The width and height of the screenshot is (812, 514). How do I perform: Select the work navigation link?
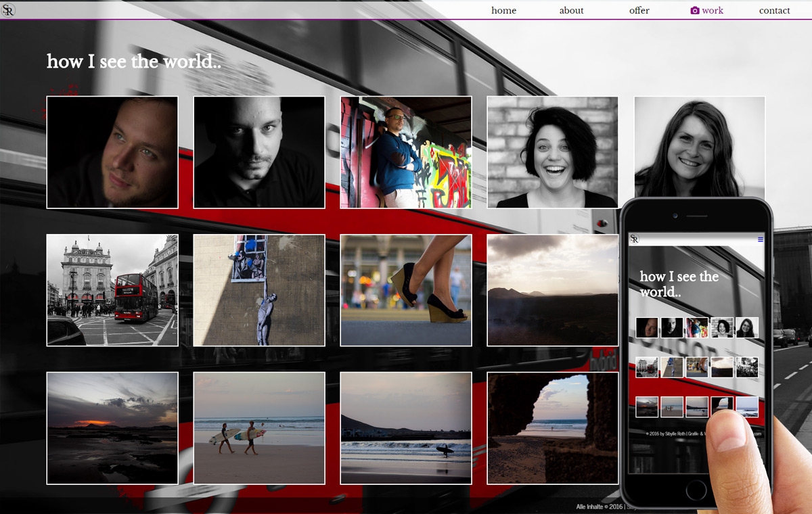click(713, 10)
